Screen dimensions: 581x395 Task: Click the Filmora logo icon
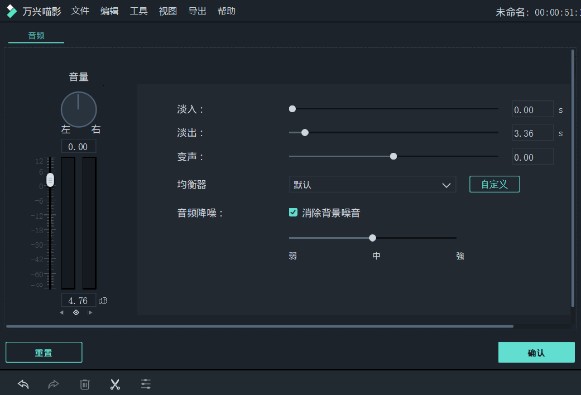point(11,11)
